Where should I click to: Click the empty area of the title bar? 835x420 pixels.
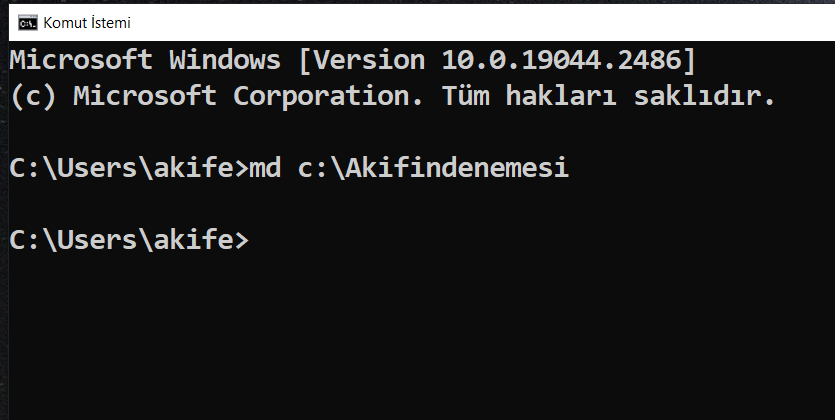click(479, 23)
